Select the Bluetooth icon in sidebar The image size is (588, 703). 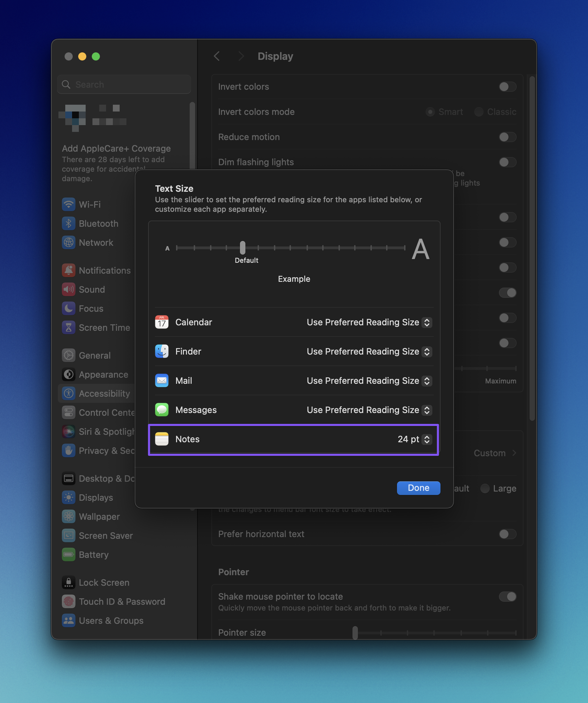69,223
